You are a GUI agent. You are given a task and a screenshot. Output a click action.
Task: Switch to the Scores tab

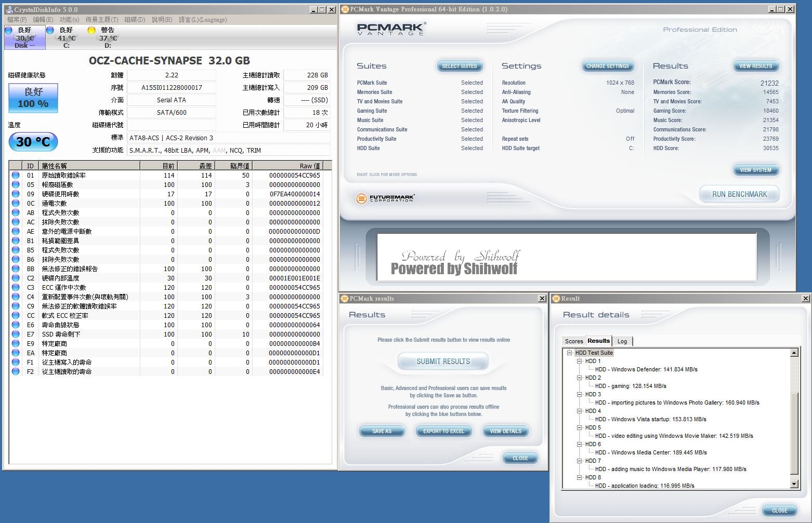click(x=574, y=341)
